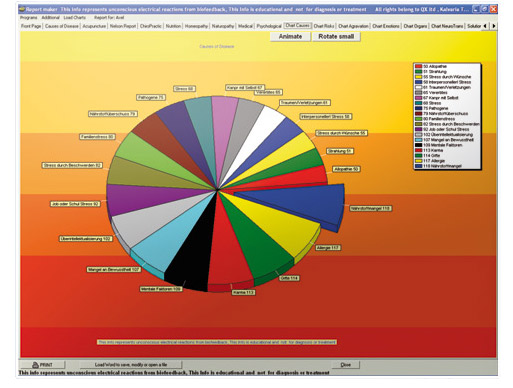Click the Close button at the bottom
This screenshot has height=388, width=513.
[x=346, y=365]
